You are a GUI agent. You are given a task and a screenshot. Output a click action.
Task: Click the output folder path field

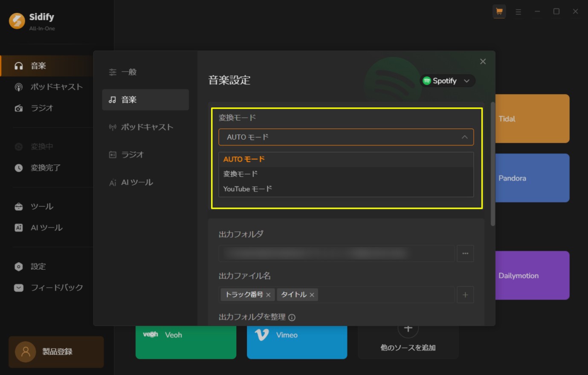pos(336,254)
